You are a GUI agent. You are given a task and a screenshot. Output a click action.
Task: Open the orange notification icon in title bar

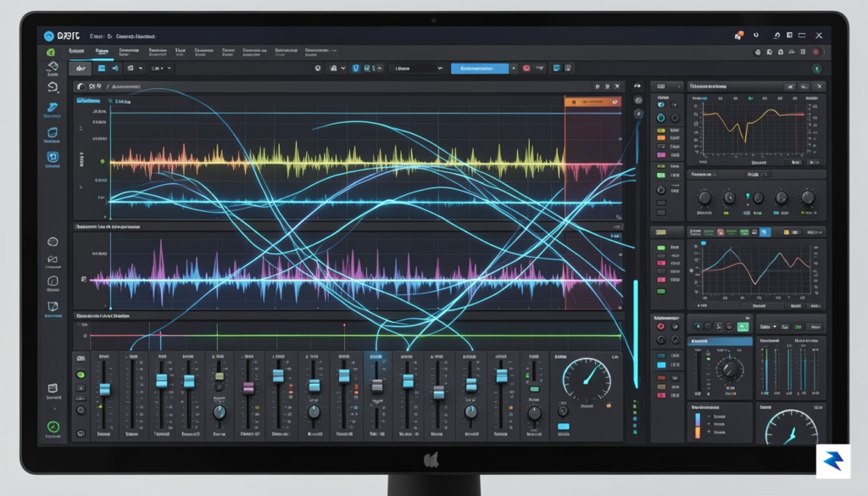(x=739, y=36)
